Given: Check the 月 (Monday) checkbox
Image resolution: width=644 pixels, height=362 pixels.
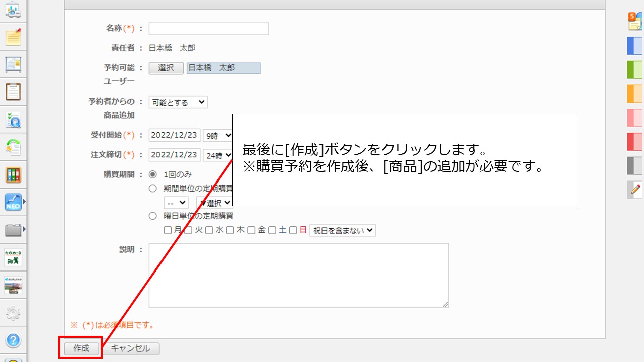Looking at the screenshot, I should (168, 230).
